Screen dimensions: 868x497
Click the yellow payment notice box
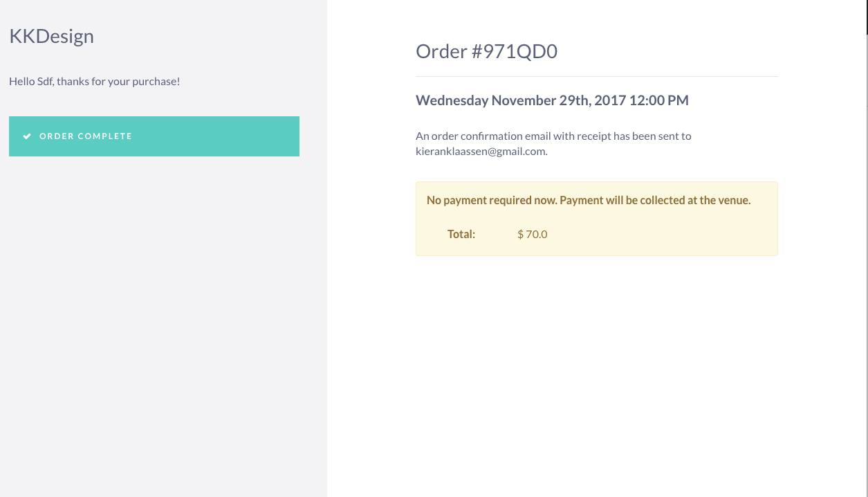coord(596,218)
